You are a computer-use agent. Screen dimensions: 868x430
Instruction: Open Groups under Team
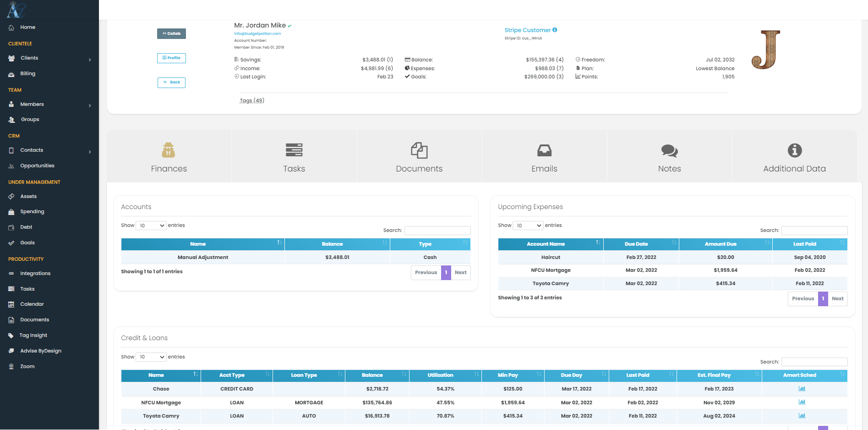(x=30, y=119)
